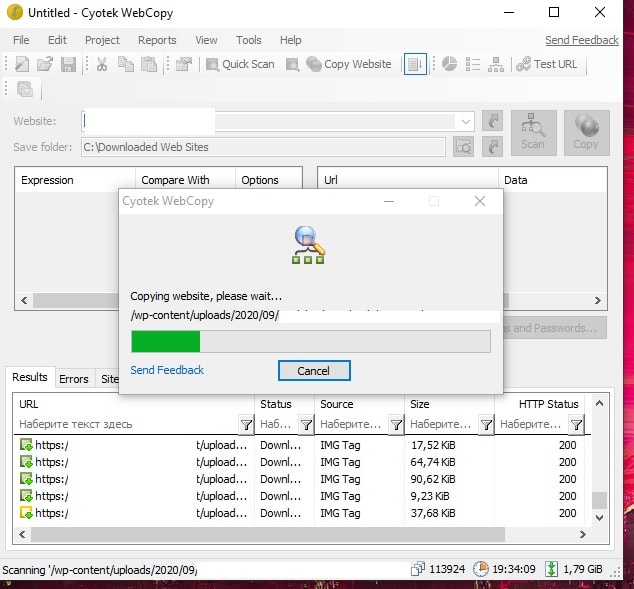Click the Save floppy disk icon
The height and width of the screenshot is (589, 634).
point(68,64)
